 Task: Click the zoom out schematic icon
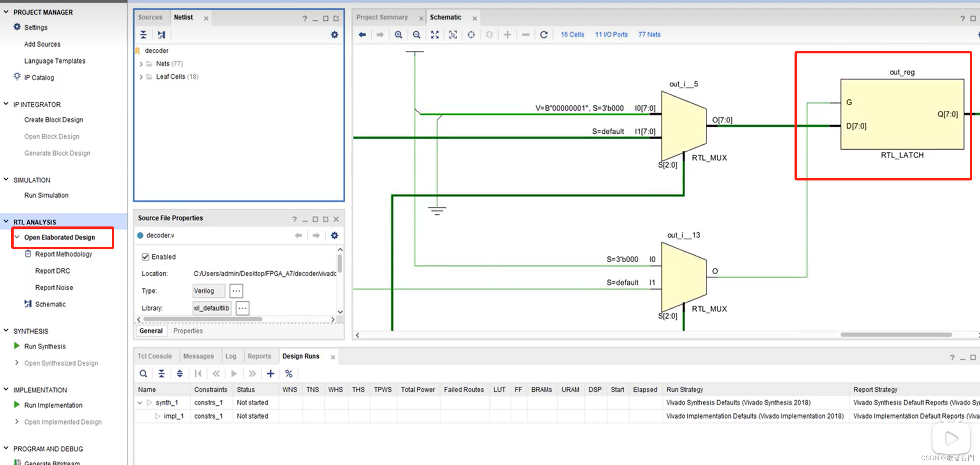417,35
